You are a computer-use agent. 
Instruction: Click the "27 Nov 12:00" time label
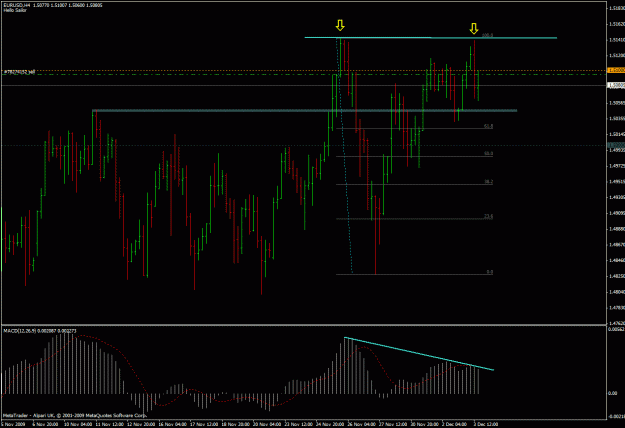(393, 424)
